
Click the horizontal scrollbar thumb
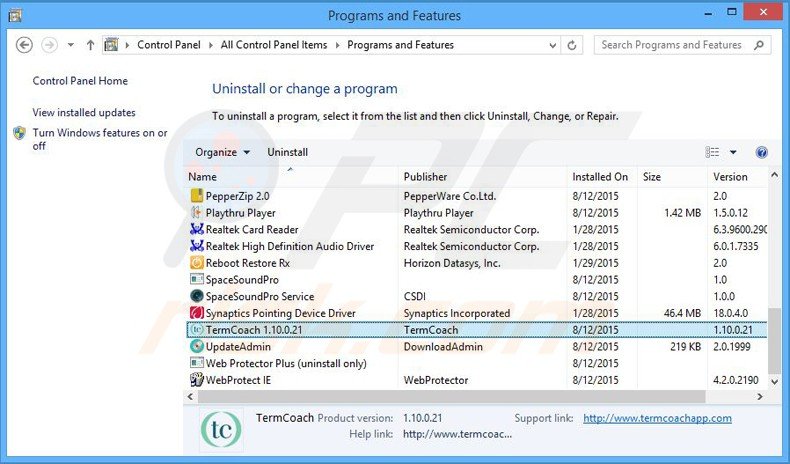coord(451,396)
